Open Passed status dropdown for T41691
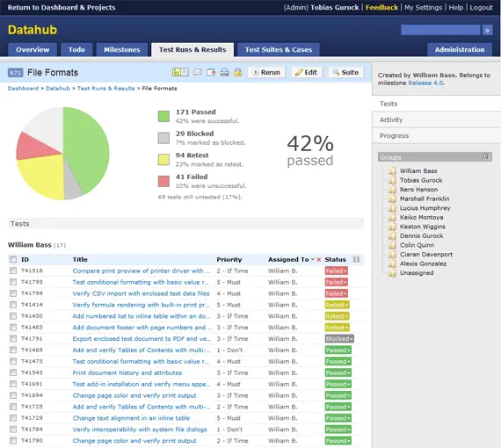Image resolution: width=501 pixels, height=448 pixels. 338,384
